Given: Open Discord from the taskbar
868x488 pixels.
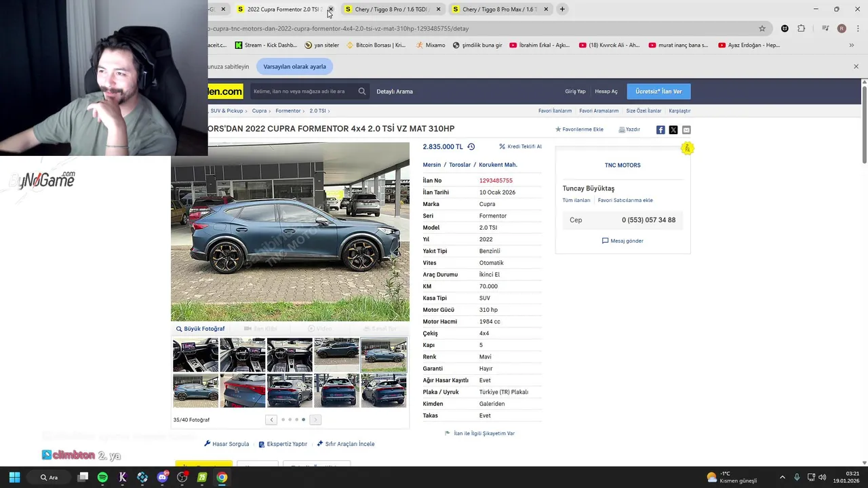Looking at the screenshot, I should (x=162, y=477).
